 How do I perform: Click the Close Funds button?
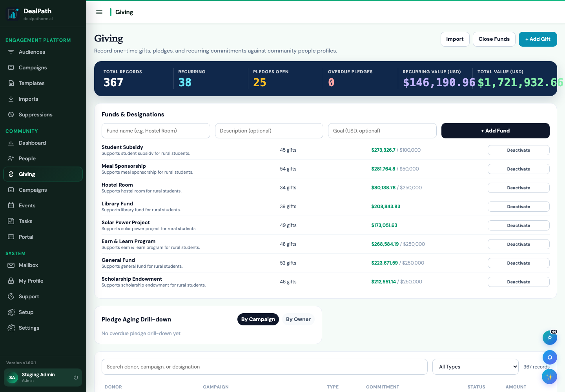point(494,39)
